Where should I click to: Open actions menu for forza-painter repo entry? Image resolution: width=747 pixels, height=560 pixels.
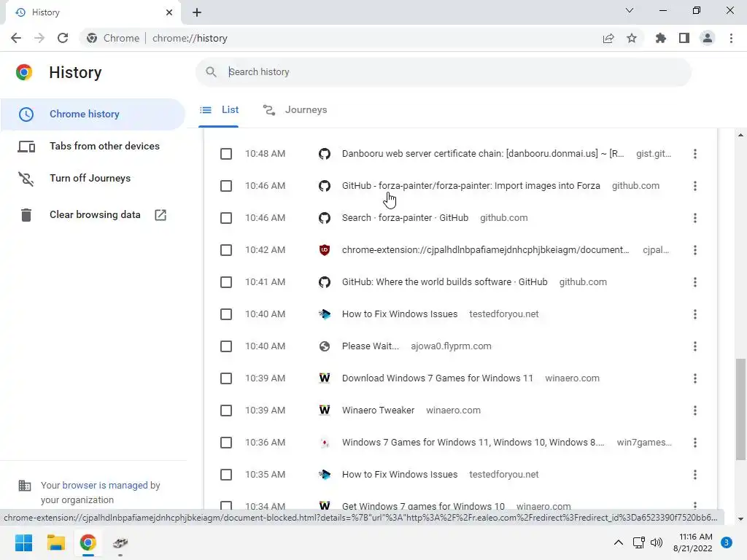pyautogui.click(x=695, y=186)
